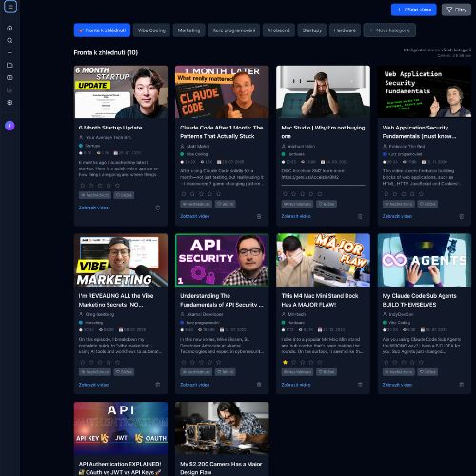Rate 6 Month Startup Update five stars
Image resolution: width=476 pixels, height=476 pixels.
pyautogui.click(x=117, y=186)
